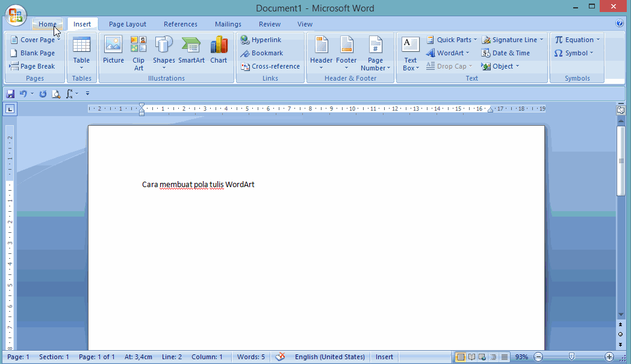The image size is (631, 364).
Task: Toggle the ruler display button above scrollbar
Action: click(621, 110)
